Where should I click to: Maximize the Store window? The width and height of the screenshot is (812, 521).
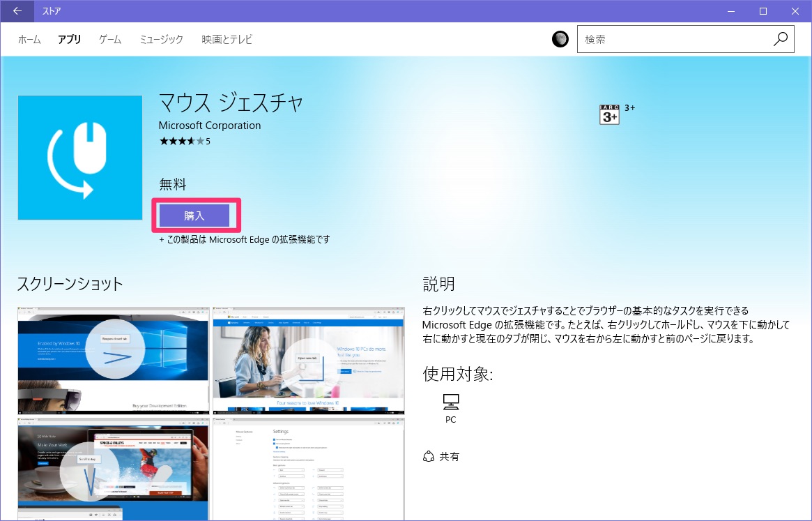(x=763, y=11)
